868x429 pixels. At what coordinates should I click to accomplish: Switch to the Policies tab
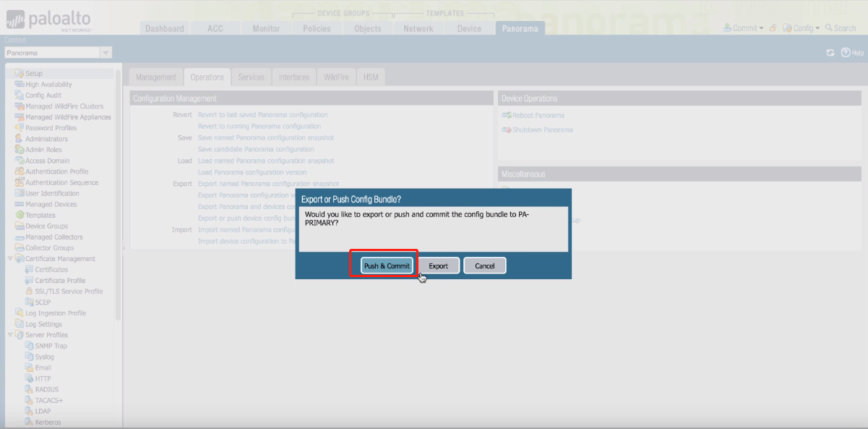[x=317, y=28]
